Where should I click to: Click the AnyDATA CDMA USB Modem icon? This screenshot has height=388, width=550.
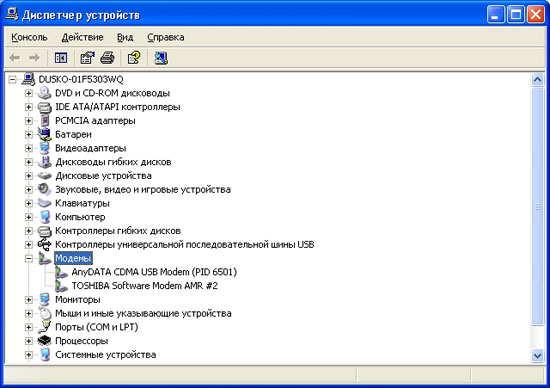pos(61,272)
